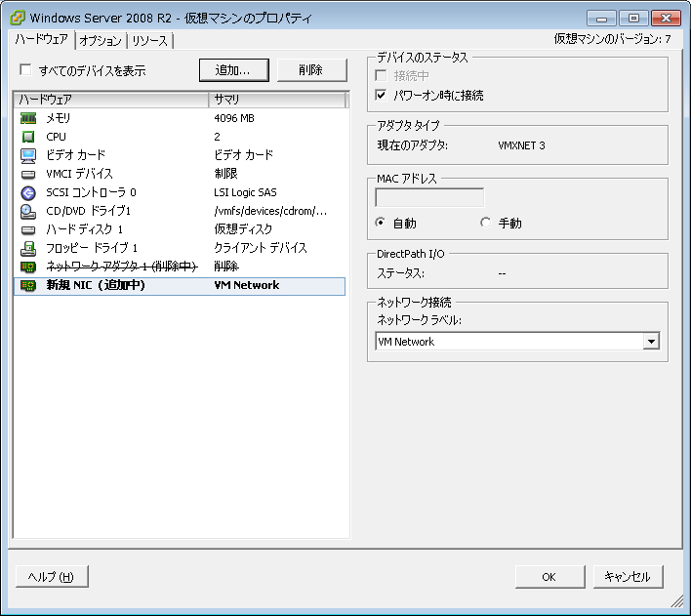This screenshot has width=691, height=616.
Task: Click the VMCI device icon
Action: 28,174
